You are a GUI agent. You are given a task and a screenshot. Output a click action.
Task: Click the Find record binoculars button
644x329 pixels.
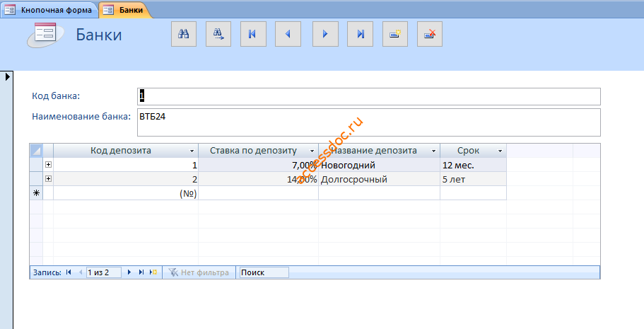[x=184, y=34]
